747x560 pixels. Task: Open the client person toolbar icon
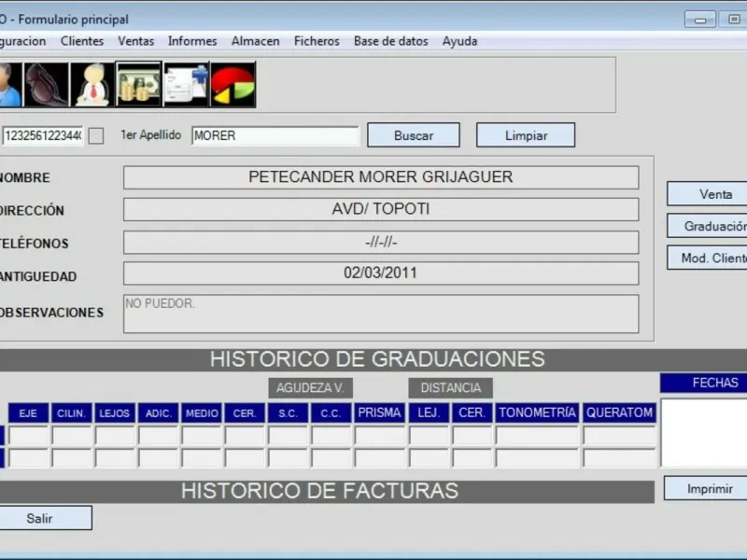[x=9, y=84]
